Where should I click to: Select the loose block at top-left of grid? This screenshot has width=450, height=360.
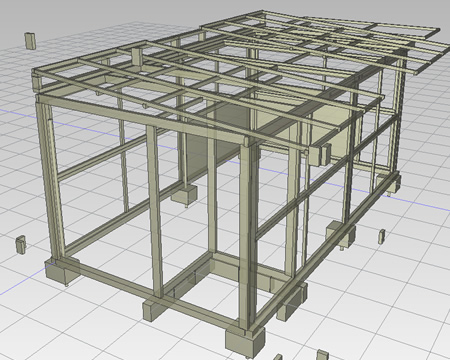click(30, 41)
